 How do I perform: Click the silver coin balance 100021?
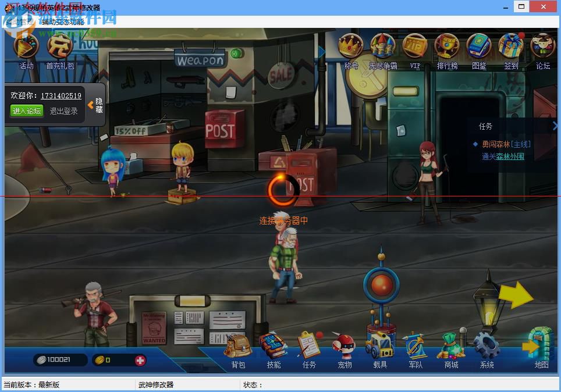[x=60, y=360]
